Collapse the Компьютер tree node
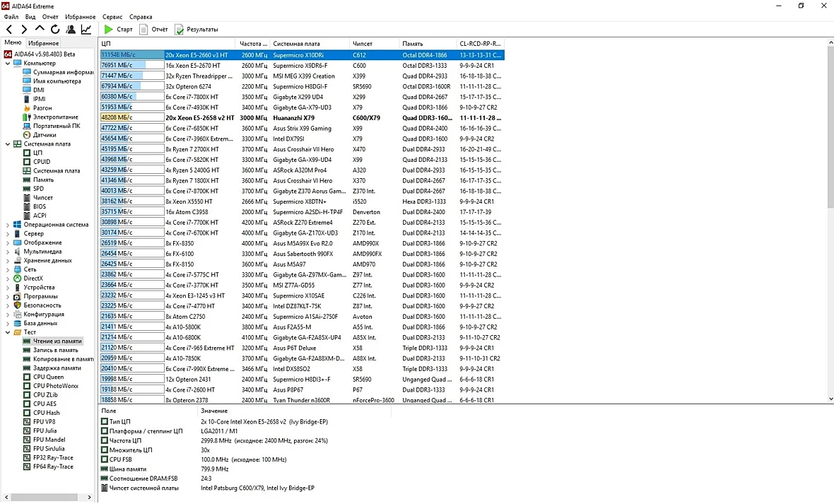834x504 pixels. point(8,64)
